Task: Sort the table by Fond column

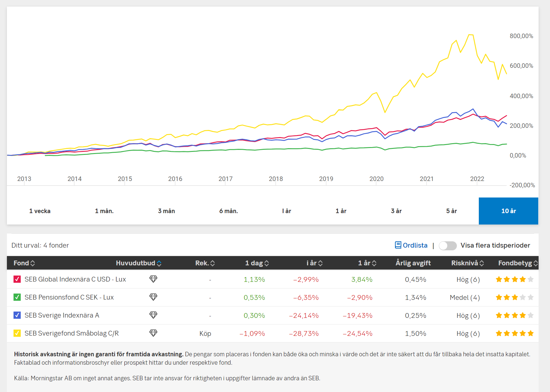Action: pyautogui.click(x=24, y=263)
